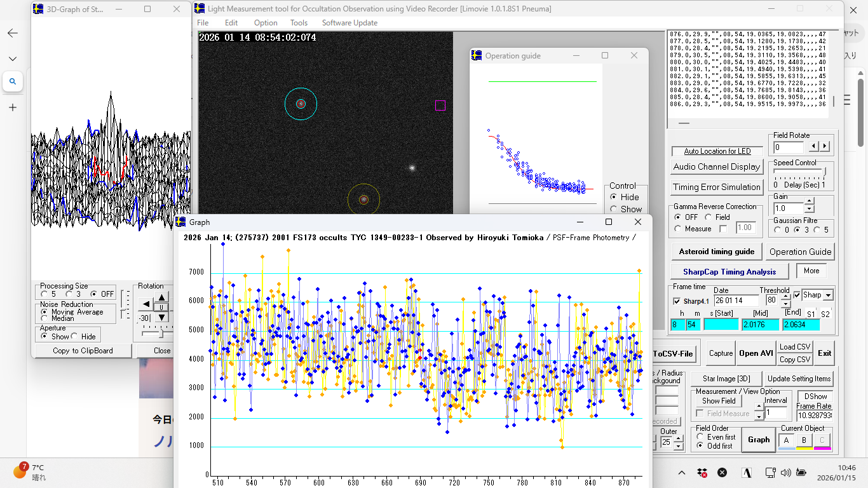
Task: Click the browser search icon in sidebar
Action: pos(13,81)
